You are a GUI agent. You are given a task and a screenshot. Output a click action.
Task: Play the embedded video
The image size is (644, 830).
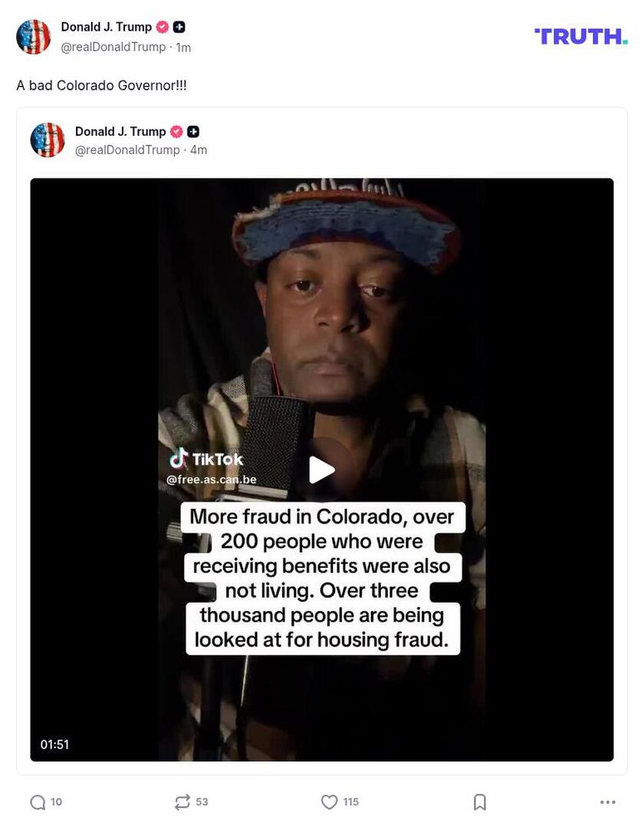321,470
